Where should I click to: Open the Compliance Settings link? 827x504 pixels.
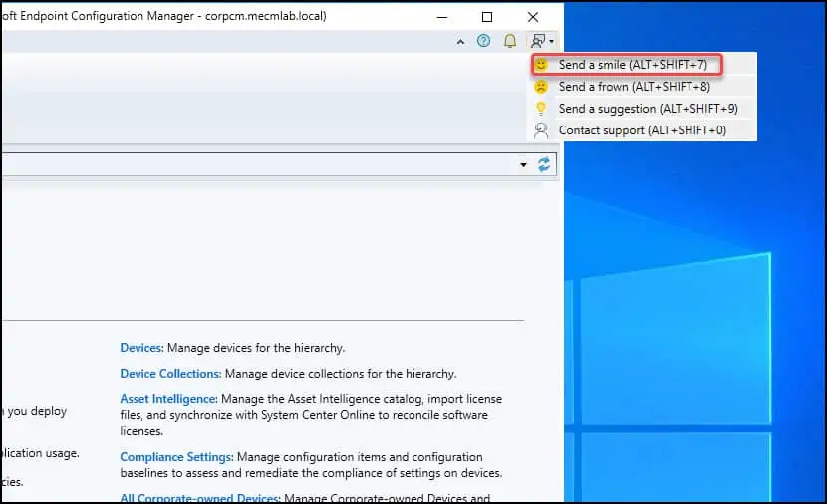click(176, 457)
